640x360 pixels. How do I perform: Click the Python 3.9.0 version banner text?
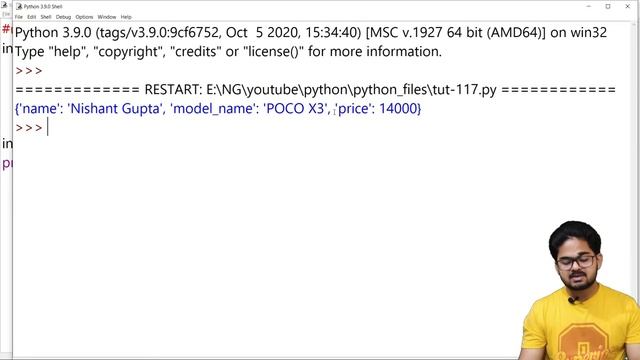coord(311,33)
